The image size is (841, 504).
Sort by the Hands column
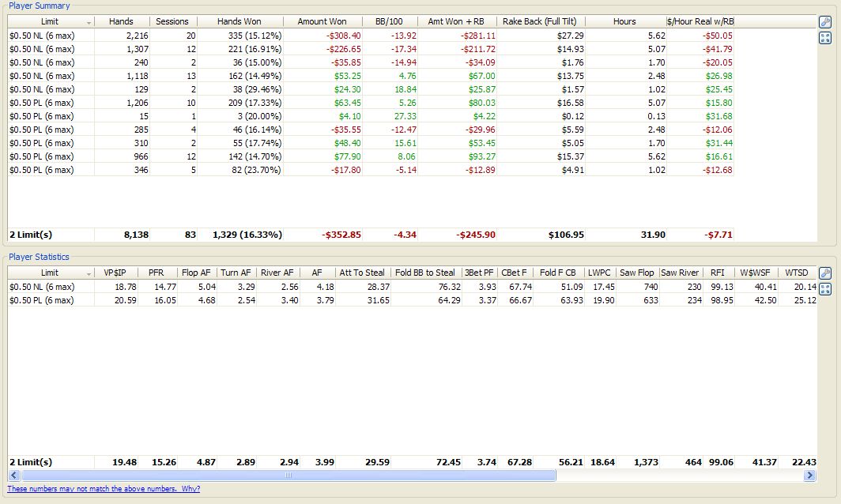121,21
